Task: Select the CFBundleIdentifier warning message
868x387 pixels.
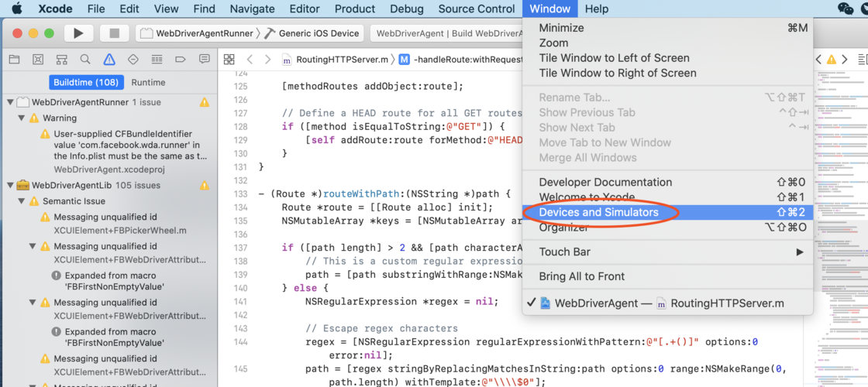Action: pos(131,145)
